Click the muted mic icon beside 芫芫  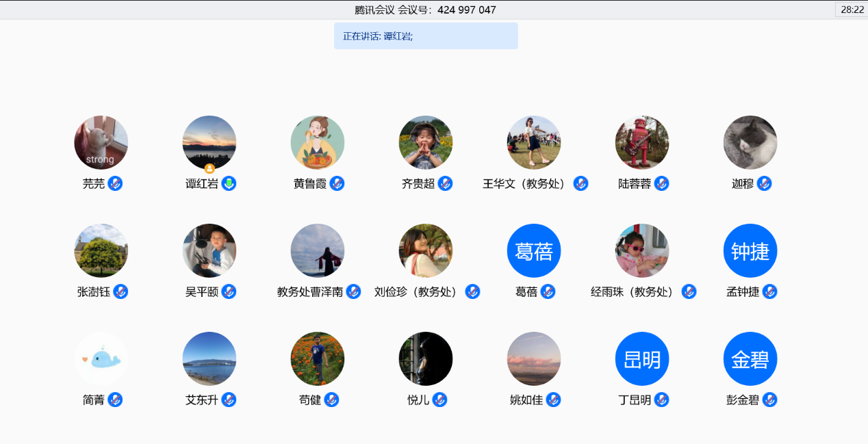coord(115,183)
